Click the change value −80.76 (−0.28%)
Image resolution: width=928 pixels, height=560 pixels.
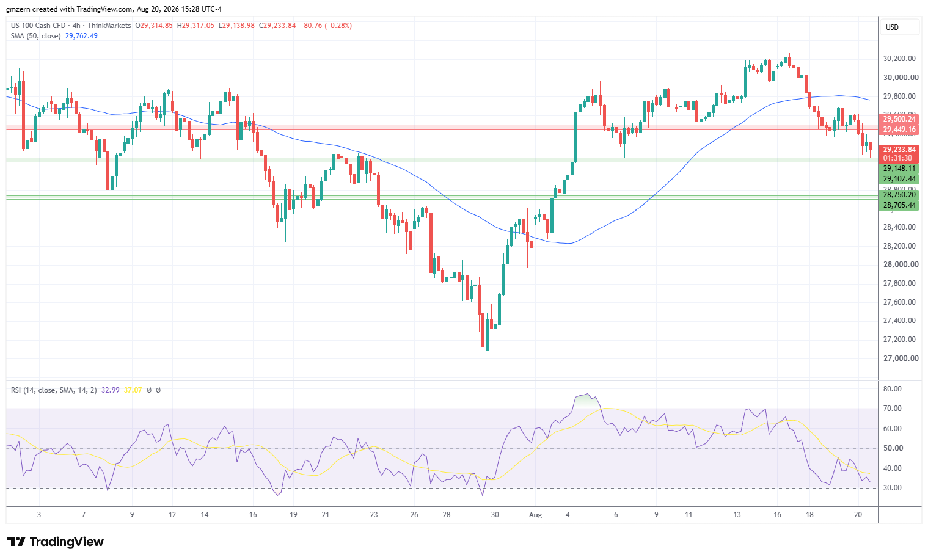click(x=326, y=26)
